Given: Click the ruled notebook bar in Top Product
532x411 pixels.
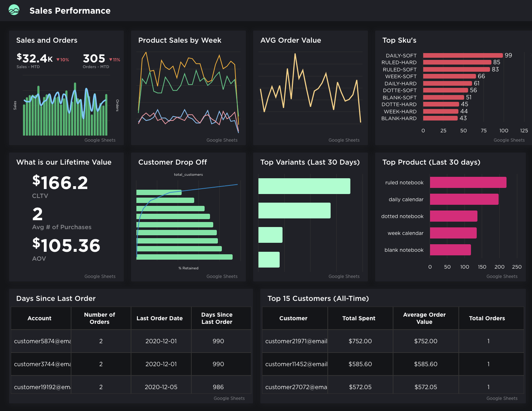Looking at the screenshot, I should 468,182.
